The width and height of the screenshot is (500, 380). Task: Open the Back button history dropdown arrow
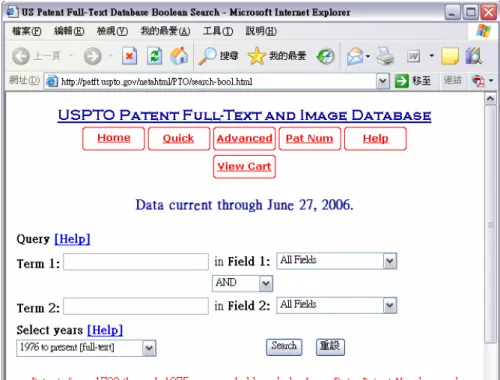(x=71, y=56)
